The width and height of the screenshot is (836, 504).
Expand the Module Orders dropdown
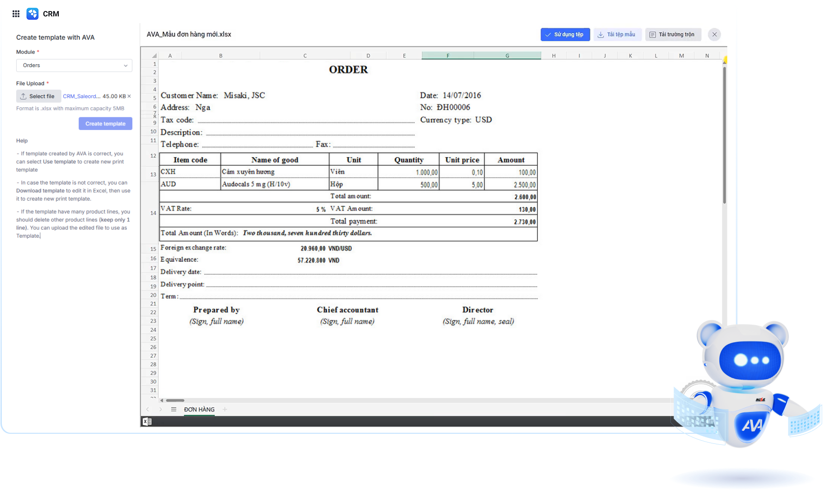[x=74, y=66]
